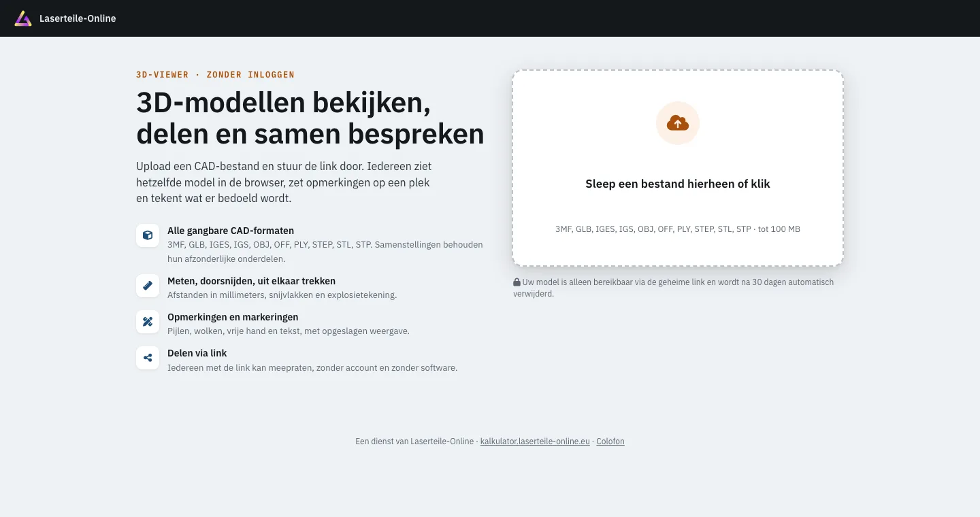This screenshot has width=980, height=517.
Task: Open the Colofon link
Action: click(610, 441)
